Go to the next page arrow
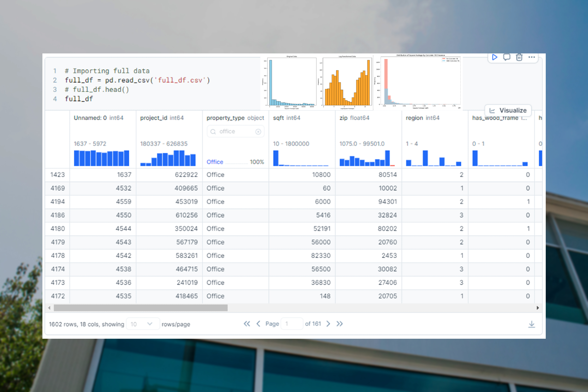The width and height of the screenshot is (588, 392). point(328,324)
